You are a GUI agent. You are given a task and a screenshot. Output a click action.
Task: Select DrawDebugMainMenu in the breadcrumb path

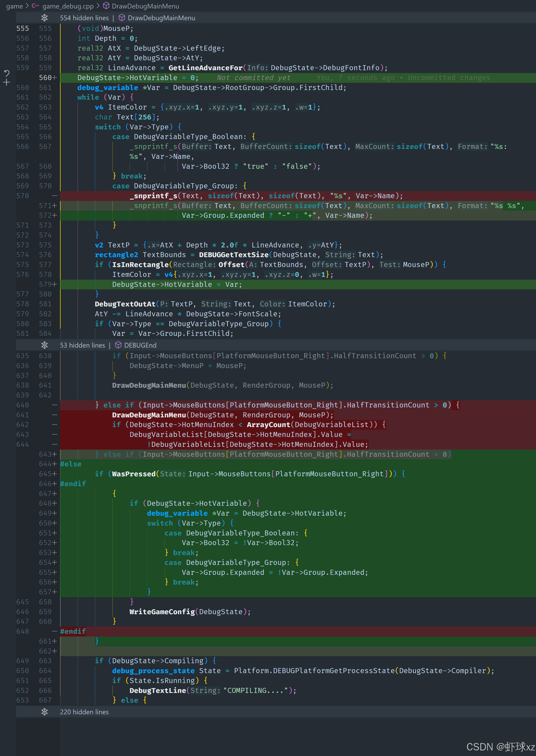click(145, 6)
